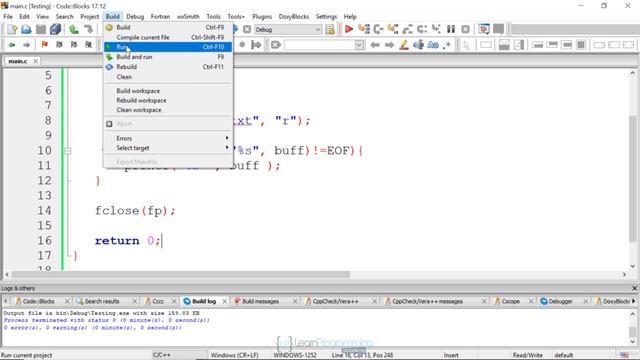Select Run from the Build menu
The height and width of the screenshot is (360, 640).
click(x=168, y=47)
